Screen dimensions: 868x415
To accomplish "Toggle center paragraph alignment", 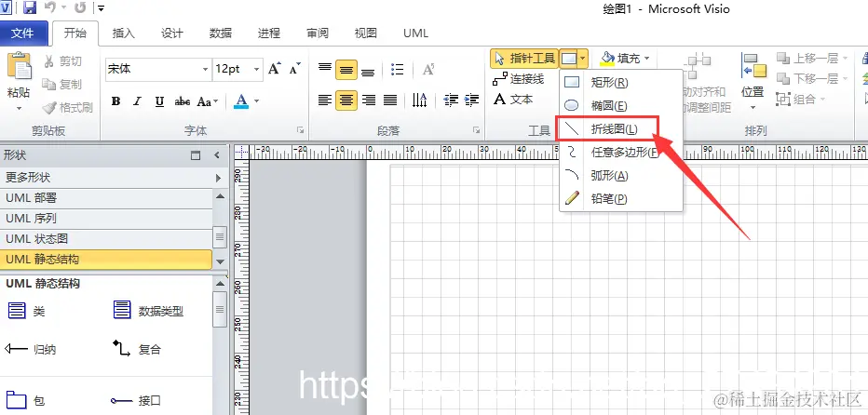I will tap(346, 100).
